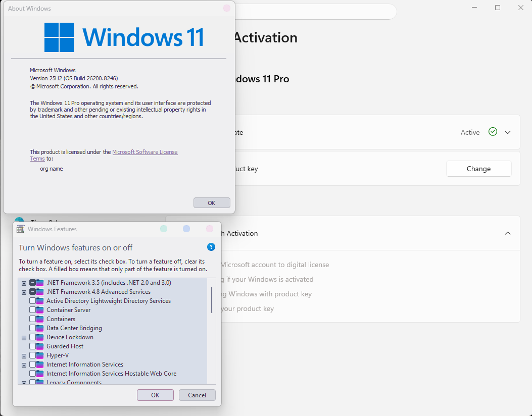The image size is (532, 416).
Task: Maximize the Windows Features dialog
Action: [186, 229]
